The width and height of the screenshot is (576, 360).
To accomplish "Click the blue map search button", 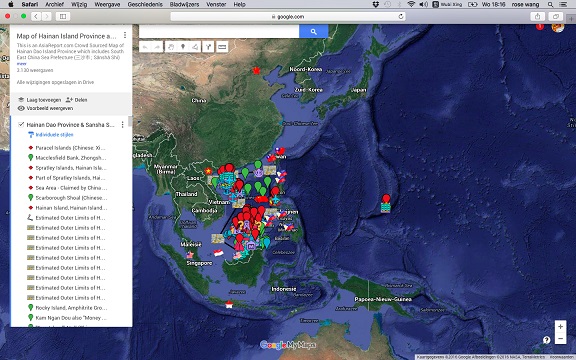I will pyautogui.click(x=313, y=32).
